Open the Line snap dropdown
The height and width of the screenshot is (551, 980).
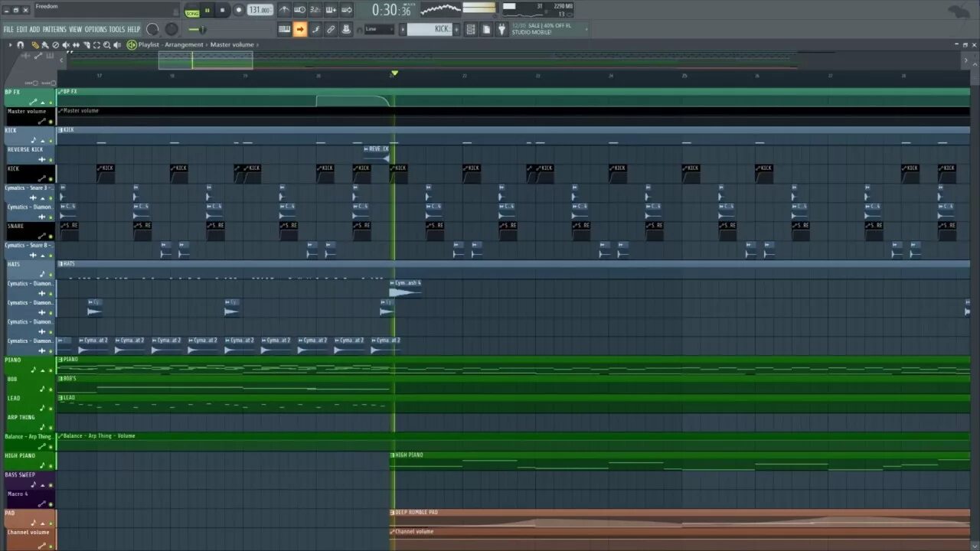coord(381,29)
